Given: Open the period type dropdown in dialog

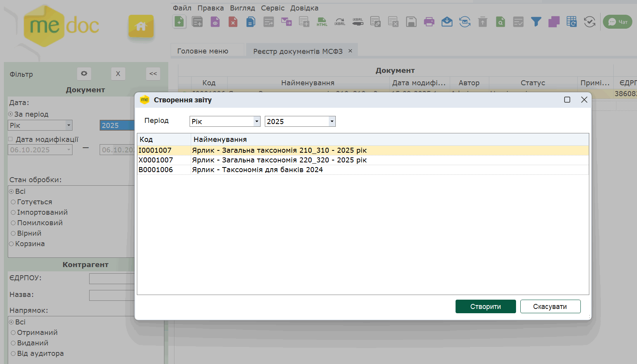Looking at the screenshot, I should point(256,122).
